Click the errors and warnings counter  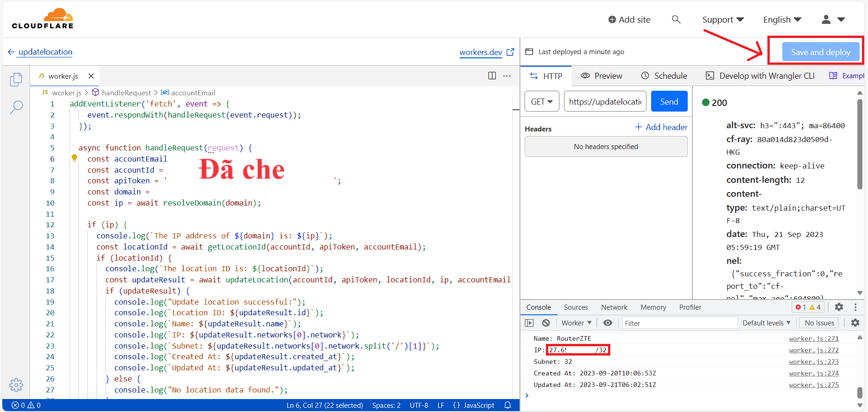[x=808, y=307]
